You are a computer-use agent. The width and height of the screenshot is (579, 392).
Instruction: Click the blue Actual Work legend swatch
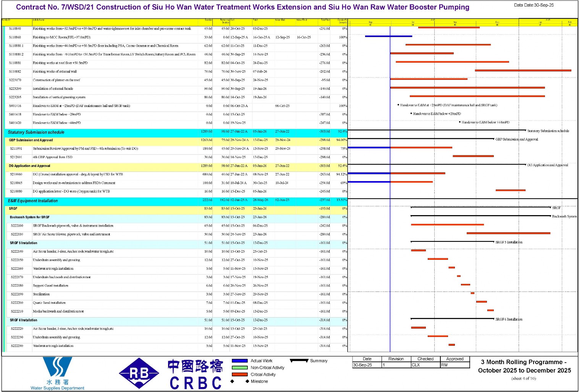coord(239,361)
